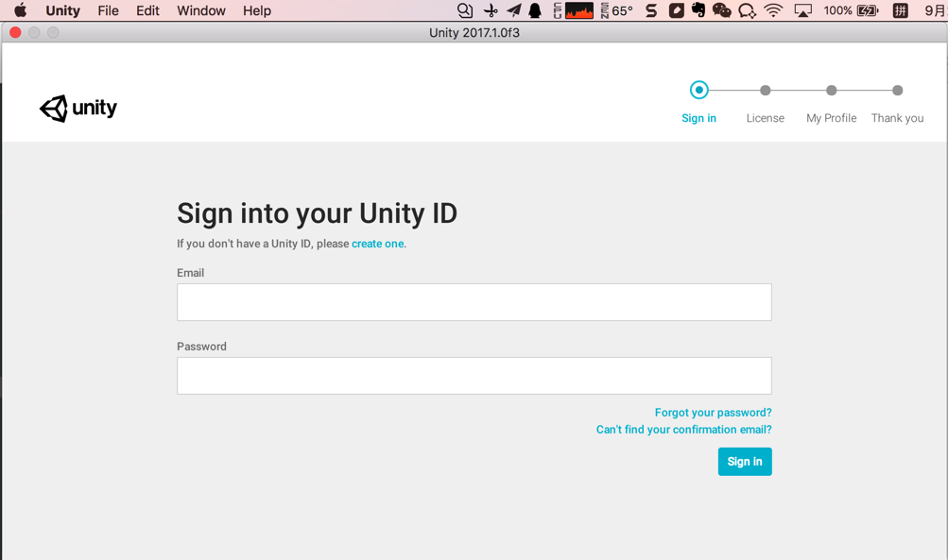The width and height of the screenshot is (948, 560).
Task: Click the magnifier search icon in menu bar
Action: click(x=464, y=10)
